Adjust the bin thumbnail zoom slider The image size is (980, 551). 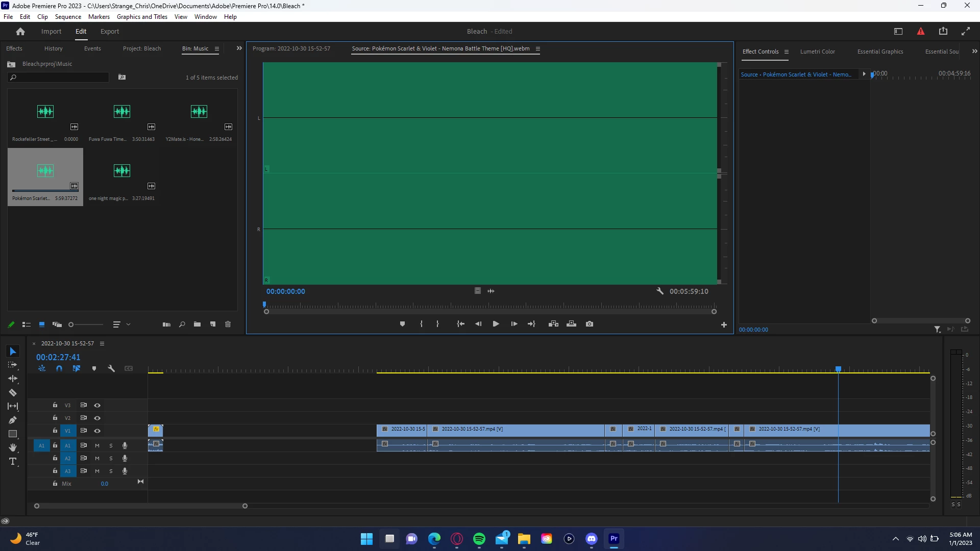pyautogui.click(x=71, y=324)
